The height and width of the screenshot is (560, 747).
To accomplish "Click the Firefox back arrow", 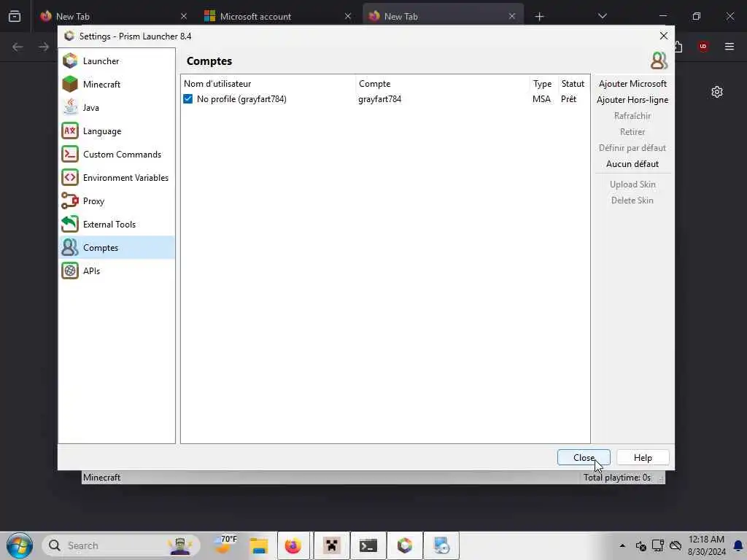I will coord(18,47).
